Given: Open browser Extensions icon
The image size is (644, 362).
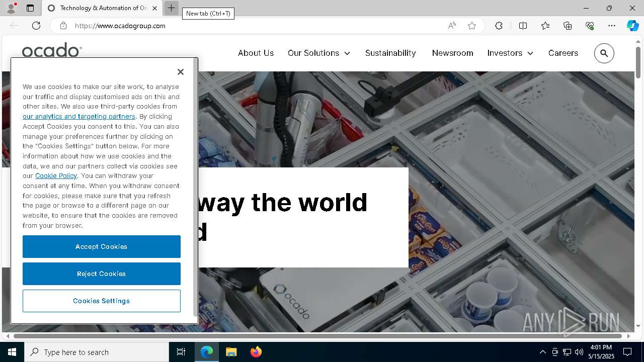Looking at the screenshot, I should (x=499, y=26).
